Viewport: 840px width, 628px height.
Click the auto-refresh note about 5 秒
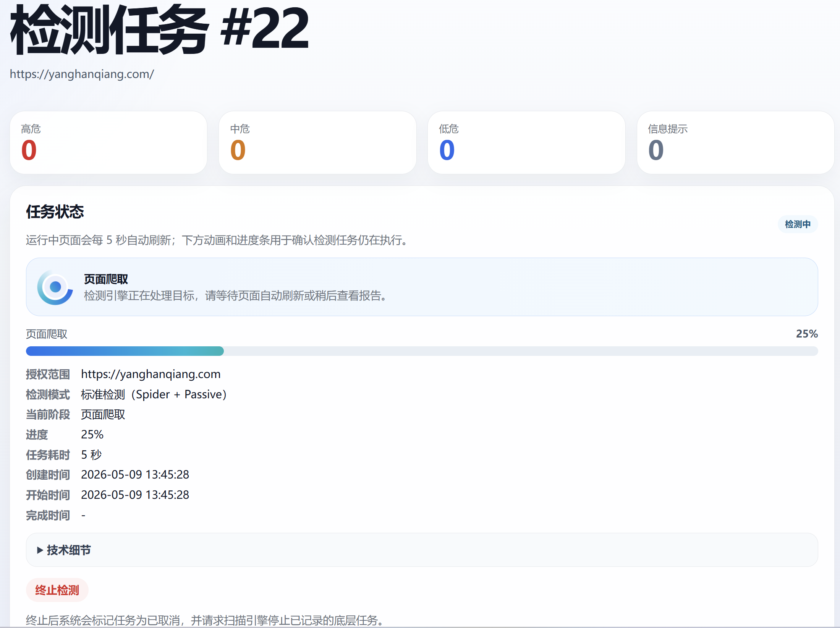[217, 240]
